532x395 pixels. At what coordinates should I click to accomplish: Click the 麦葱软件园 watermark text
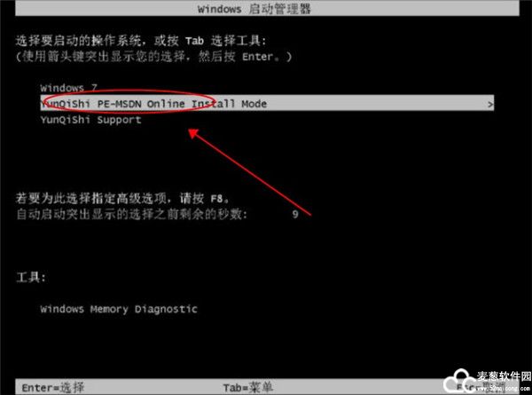[504, 376]
